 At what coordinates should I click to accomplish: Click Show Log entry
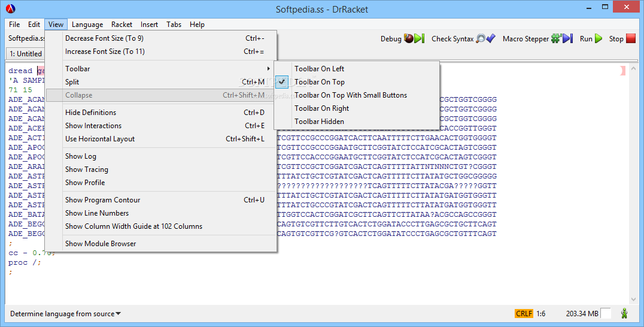161,156
